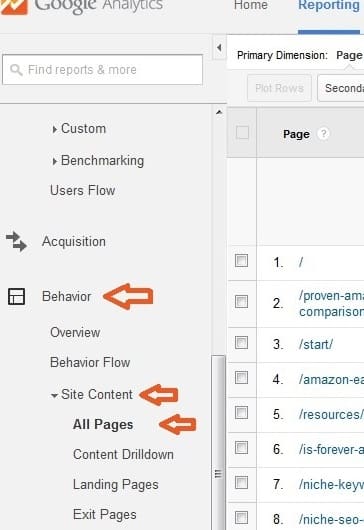Click the Plot Rows button
Viewport: 364px width, 530px height.
pos(279,88)
